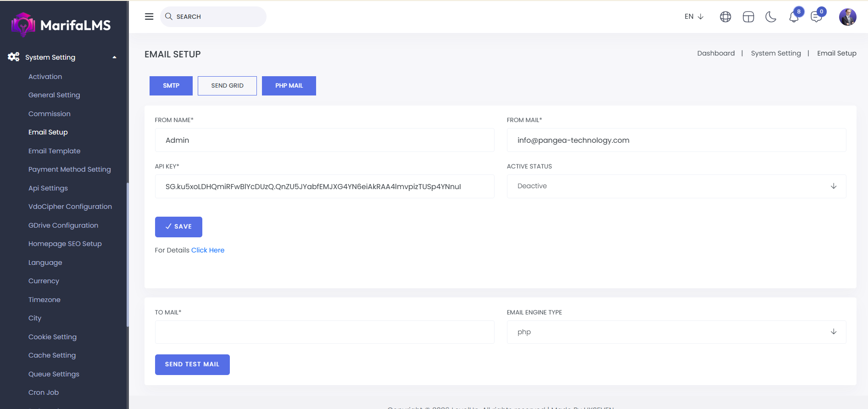
Task: Expand the Active Status dropdown
Action: coord(676,186)
